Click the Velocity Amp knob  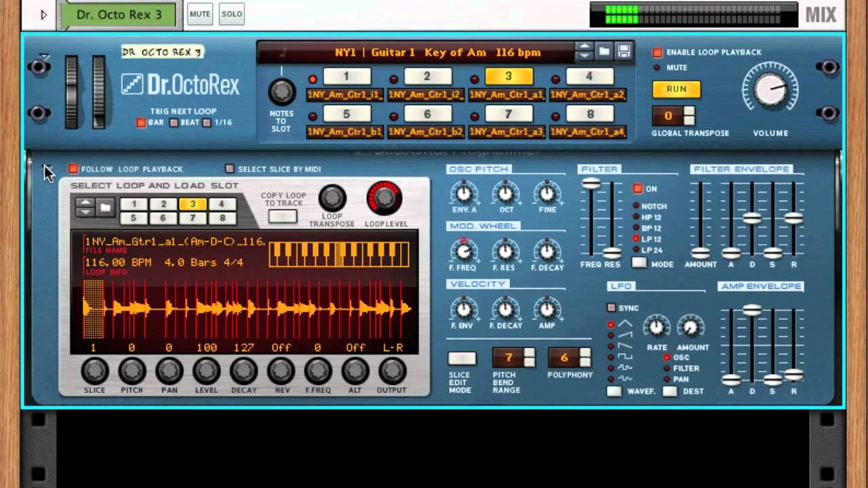tap(547, 310)
